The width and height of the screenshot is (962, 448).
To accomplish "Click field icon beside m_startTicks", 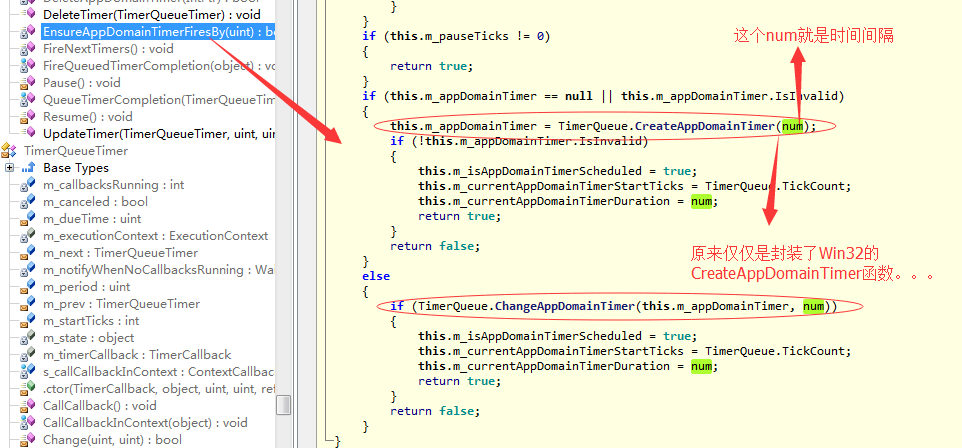I will tap(28, 320).
